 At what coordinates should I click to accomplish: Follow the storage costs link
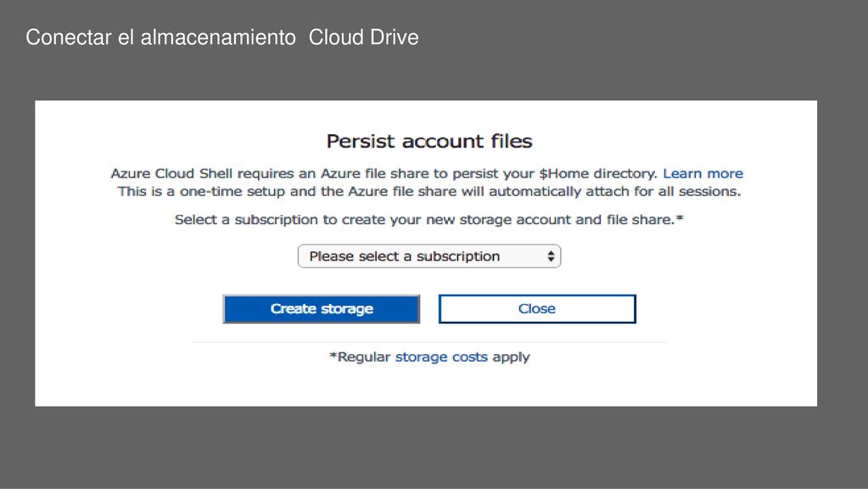click(x=441, y=357)
